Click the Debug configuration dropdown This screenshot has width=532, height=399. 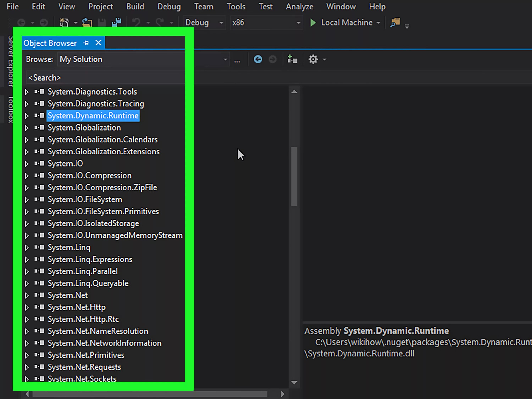click(204, 23)
